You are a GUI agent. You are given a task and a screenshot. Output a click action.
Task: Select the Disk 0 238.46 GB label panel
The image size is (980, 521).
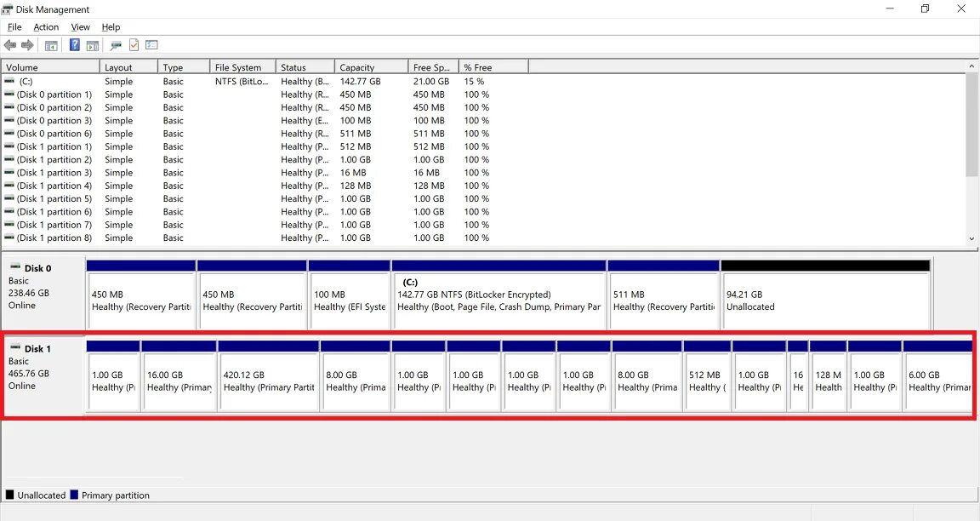(43, 295)
